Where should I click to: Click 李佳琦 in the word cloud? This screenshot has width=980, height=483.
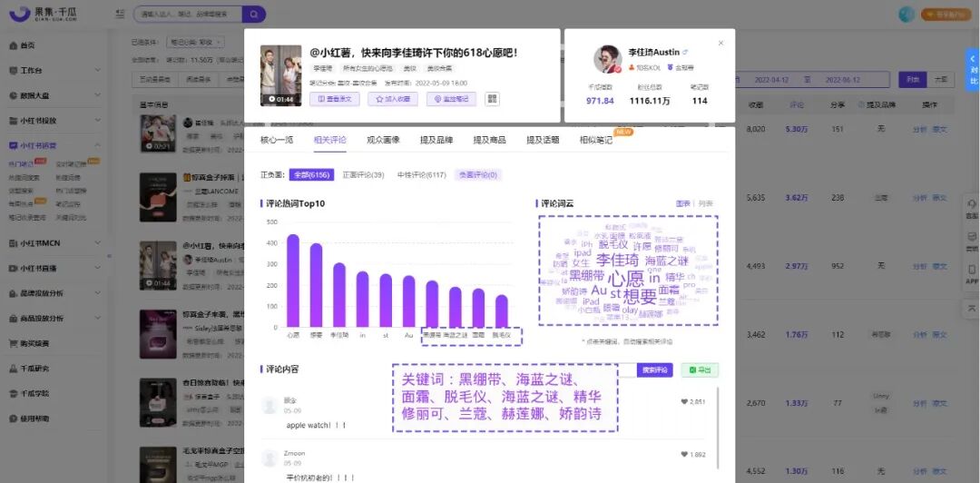pos(618,260)
